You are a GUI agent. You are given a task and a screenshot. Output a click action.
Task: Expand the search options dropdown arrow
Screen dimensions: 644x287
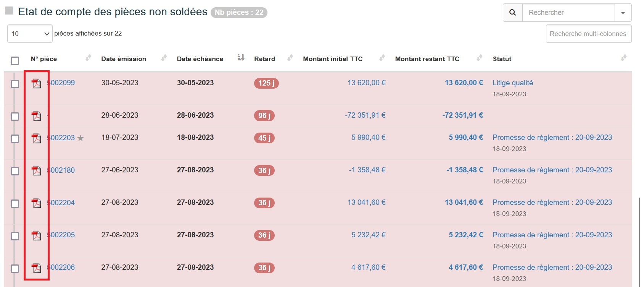[623, 13]
